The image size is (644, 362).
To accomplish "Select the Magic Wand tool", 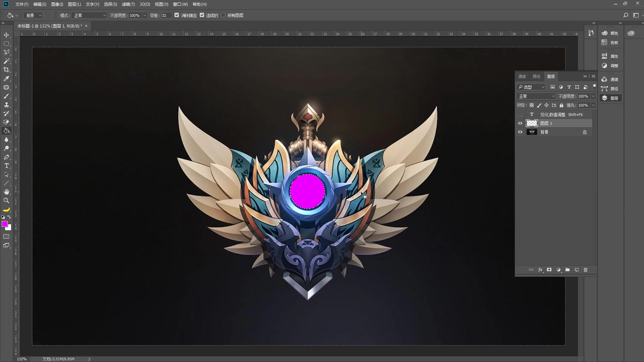I will pos(6,61).
